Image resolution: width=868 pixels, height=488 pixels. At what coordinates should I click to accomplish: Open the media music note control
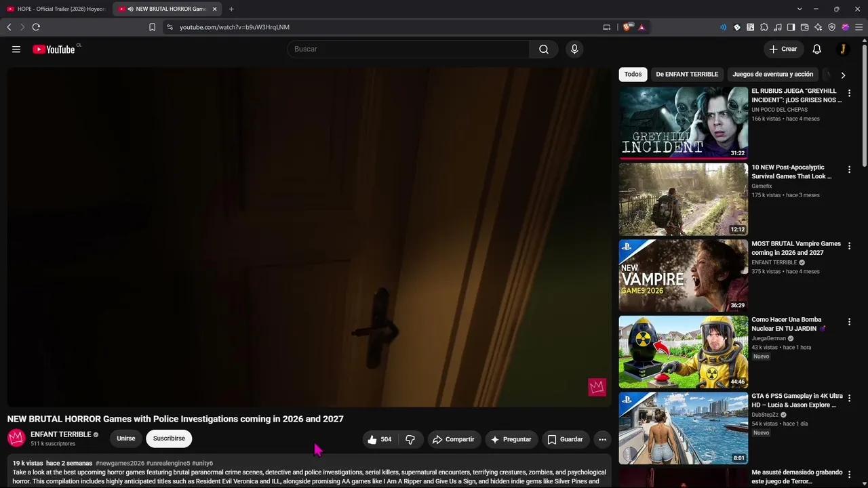(777, 27)
